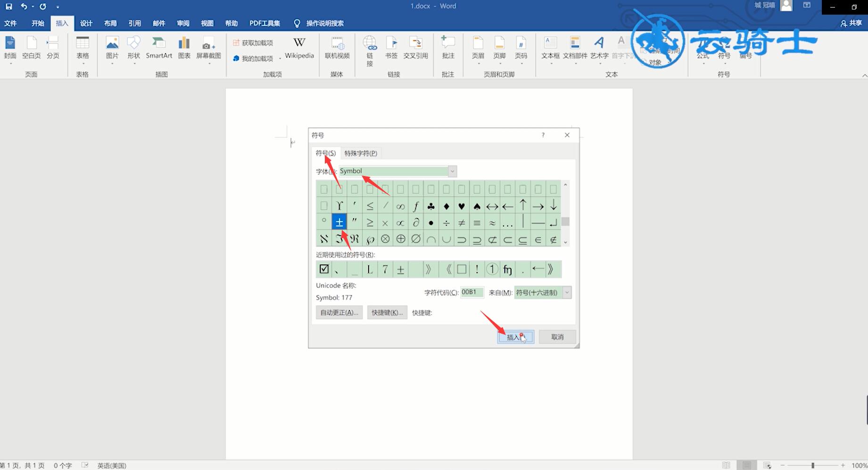Click the 共享 share button
This screenshot has width=868, height=470.
[x=851, y=23]
